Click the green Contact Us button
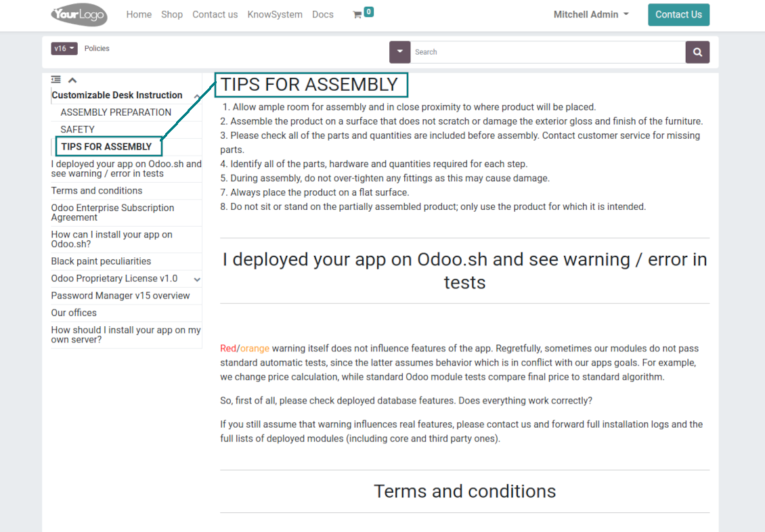Screen dimensions: 765x532 (x=678, y=15)
